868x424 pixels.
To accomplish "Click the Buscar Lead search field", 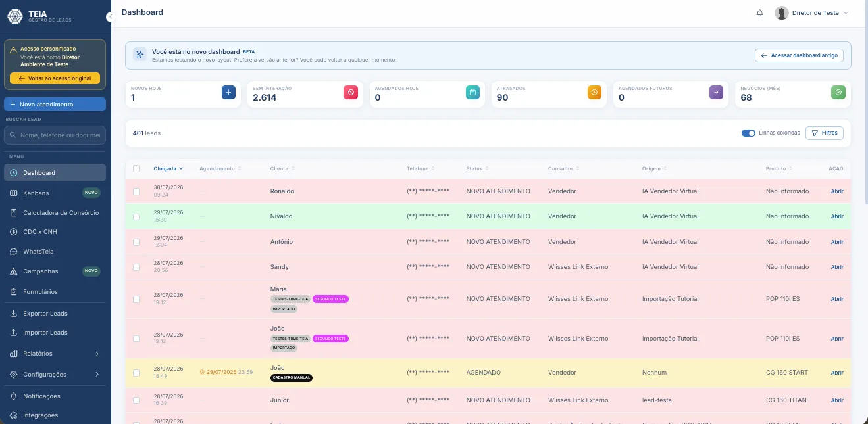I will tap(55, 135).
